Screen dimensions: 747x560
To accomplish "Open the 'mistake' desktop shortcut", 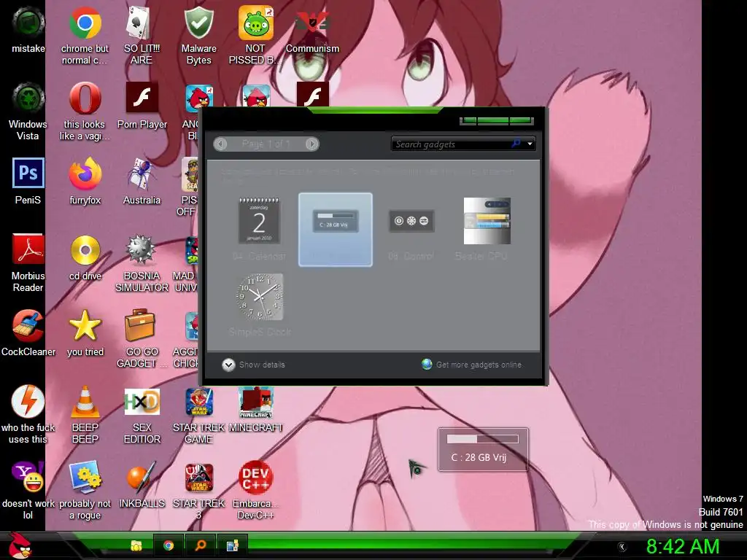I will click(x=28, y=30).
